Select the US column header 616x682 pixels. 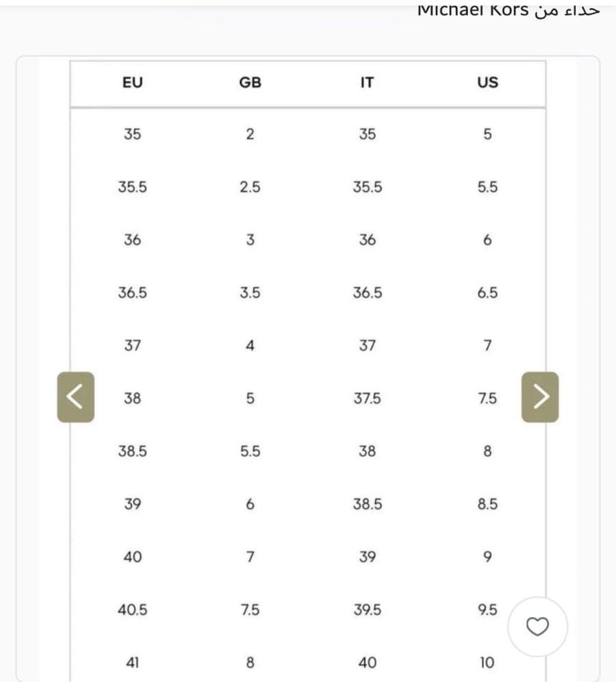[487, 82]
